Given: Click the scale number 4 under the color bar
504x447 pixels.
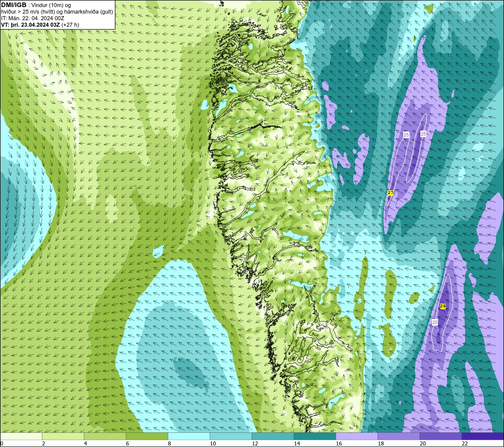Looking at the screenshot, I should tap(86, 444).
